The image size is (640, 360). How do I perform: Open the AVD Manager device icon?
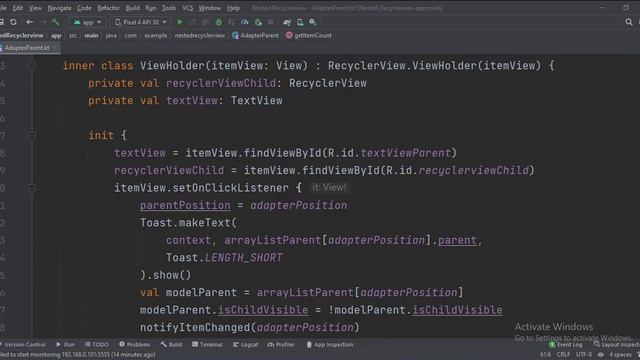300,22
